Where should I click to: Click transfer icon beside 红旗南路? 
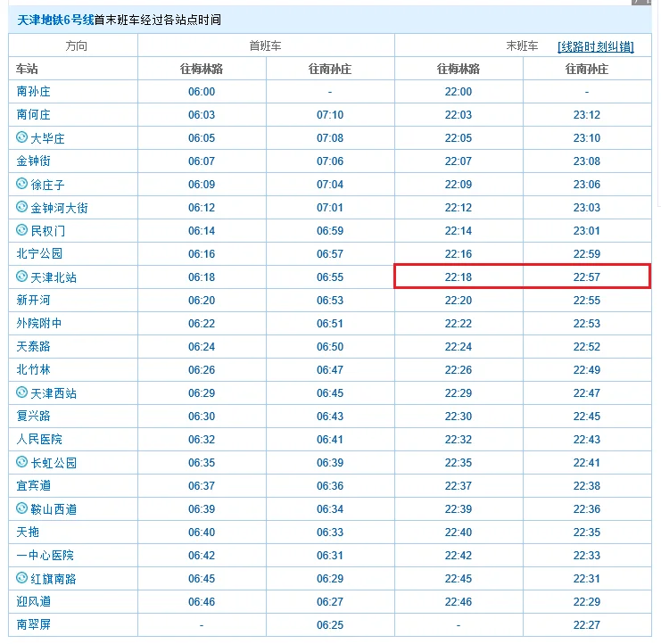pyautogui.click(x=21, y=578)
